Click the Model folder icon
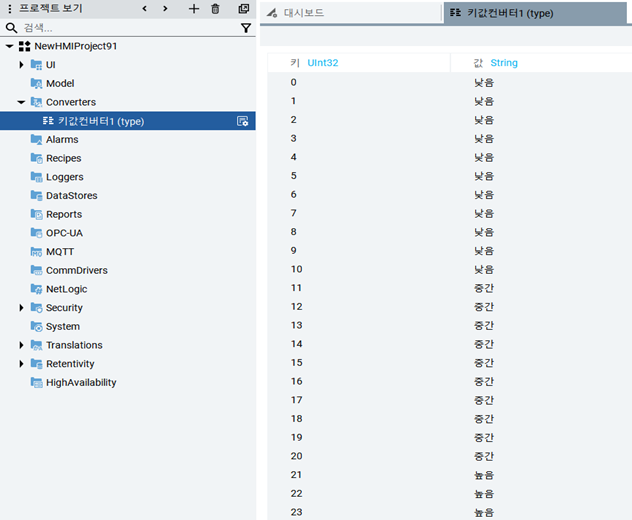Image resolution: width=632 pixels, height=520 pixels. 36,83
